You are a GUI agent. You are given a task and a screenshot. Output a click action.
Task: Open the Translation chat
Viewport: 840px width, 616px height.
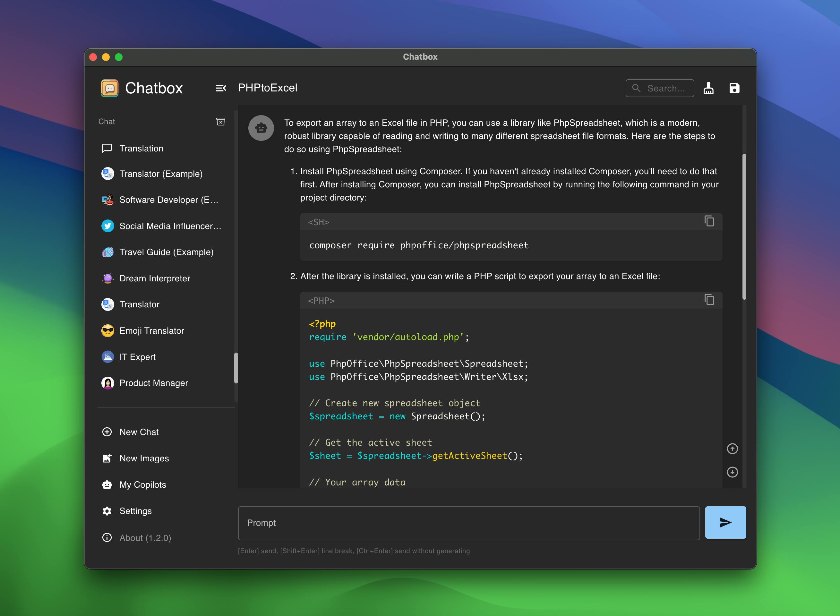(x=163, y=149)
